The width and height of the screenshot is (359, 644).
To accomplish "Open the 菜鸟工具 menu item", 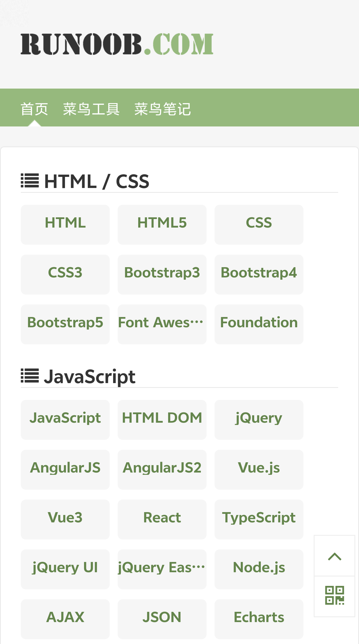I will (x=91, y=109).
